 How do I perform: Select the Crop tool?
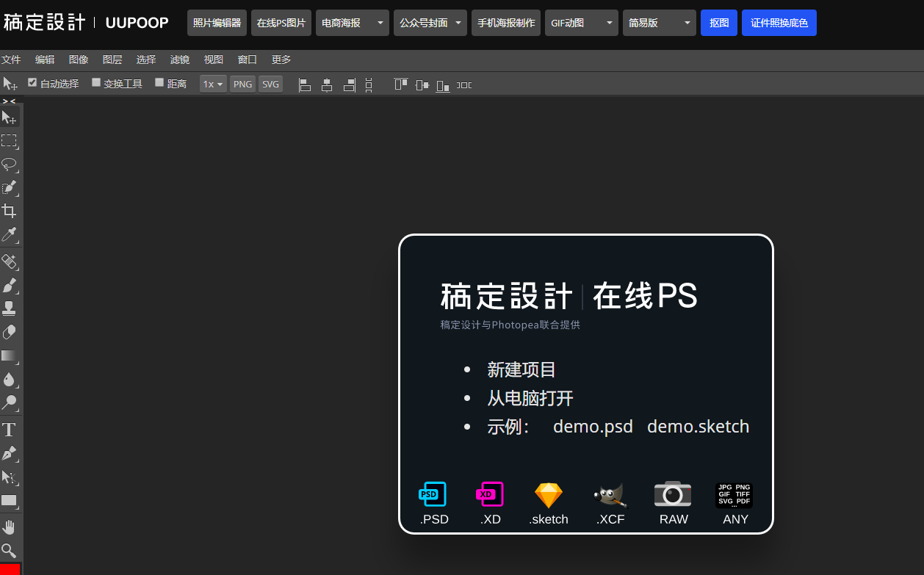pos(10,211)
